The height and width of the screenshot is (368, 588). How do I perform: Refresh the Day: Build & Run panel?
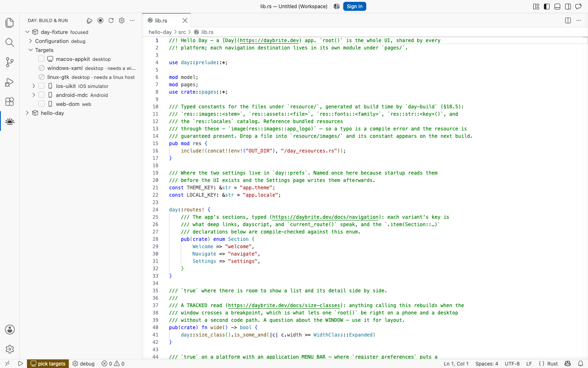point(111,20)
